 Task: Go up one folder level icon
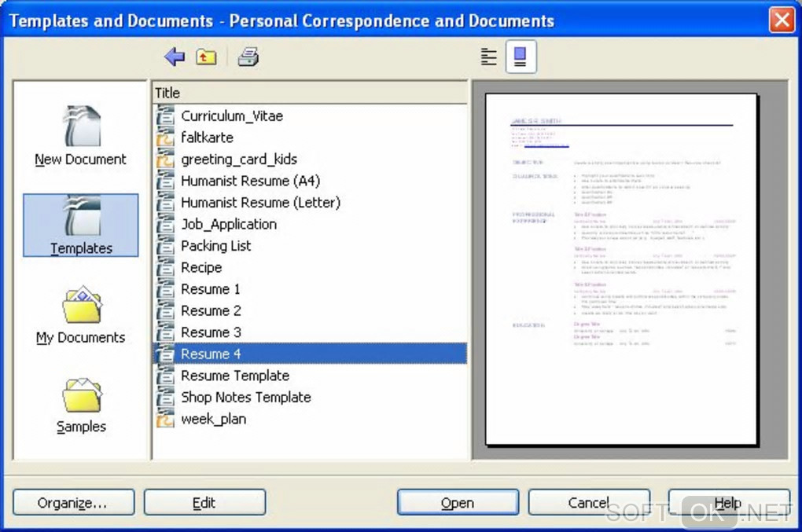point(206,57)
